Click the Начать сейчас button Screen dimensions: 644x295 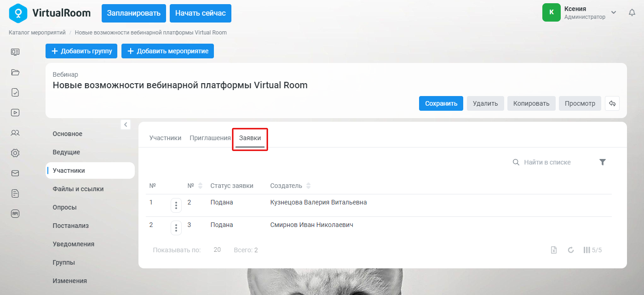pos(201,13)
